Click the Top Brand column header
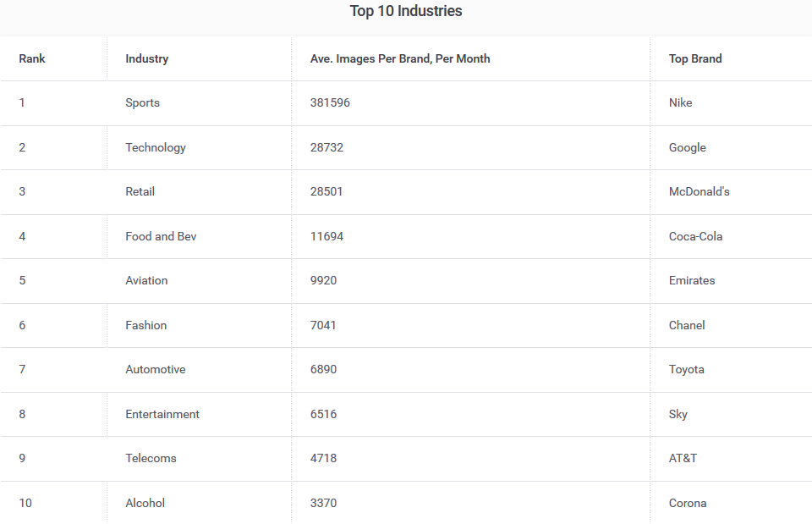This screenshot has width=812, height=524. coord(695,58)
